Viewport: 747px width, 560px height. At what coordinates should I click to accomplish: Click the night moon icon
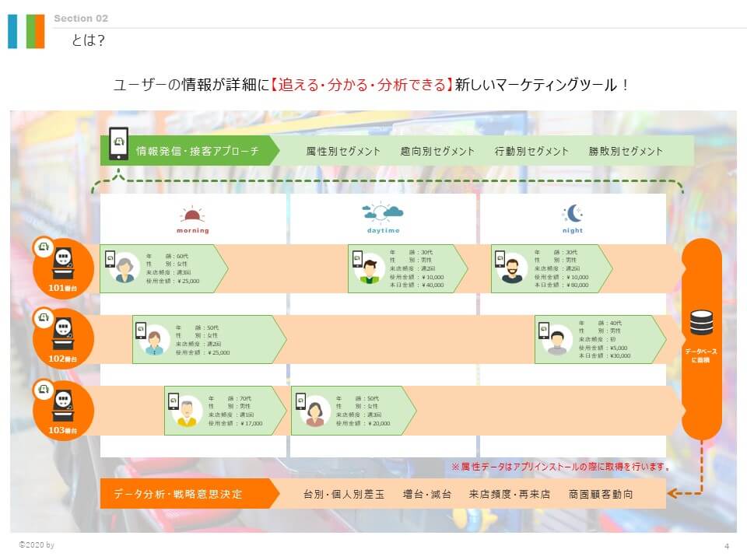click(x=573, y=213)
